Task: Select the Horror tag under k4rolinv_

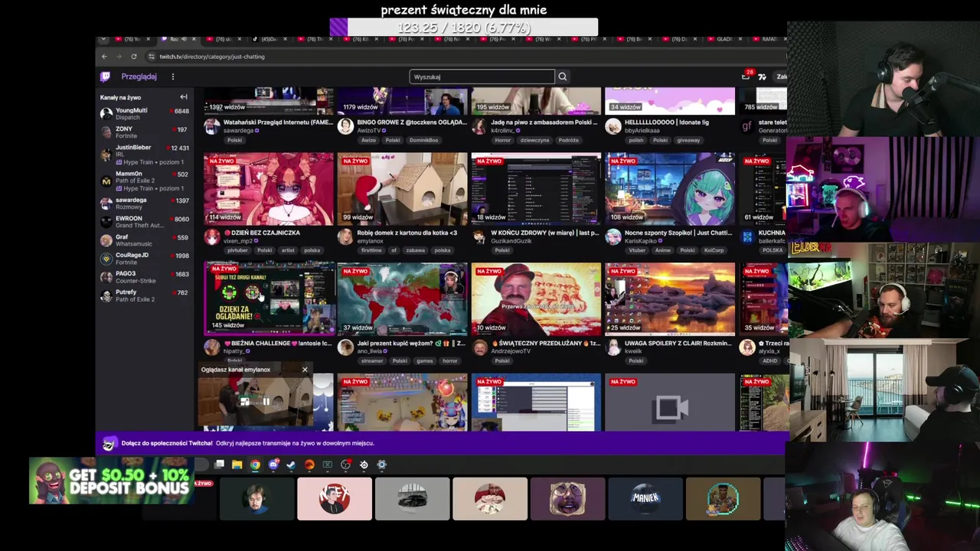Action: pyautogui.click(x=502, y=140)
